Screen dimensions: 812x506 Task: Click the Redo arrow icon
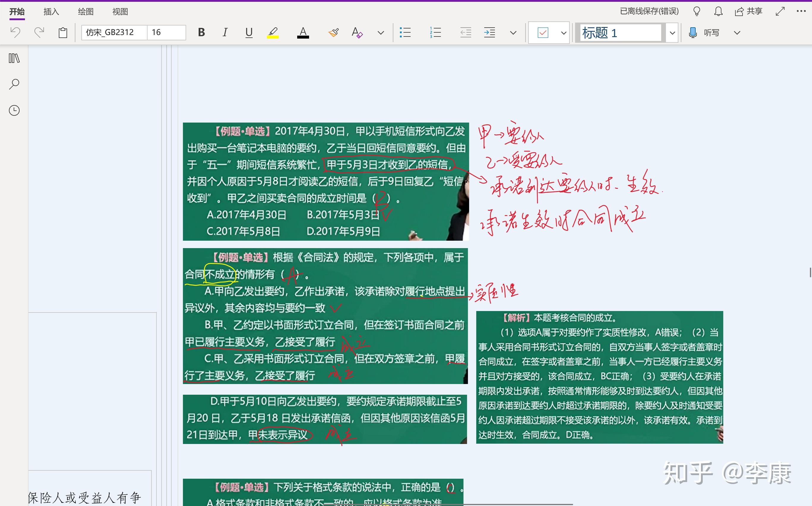point(39,32)
